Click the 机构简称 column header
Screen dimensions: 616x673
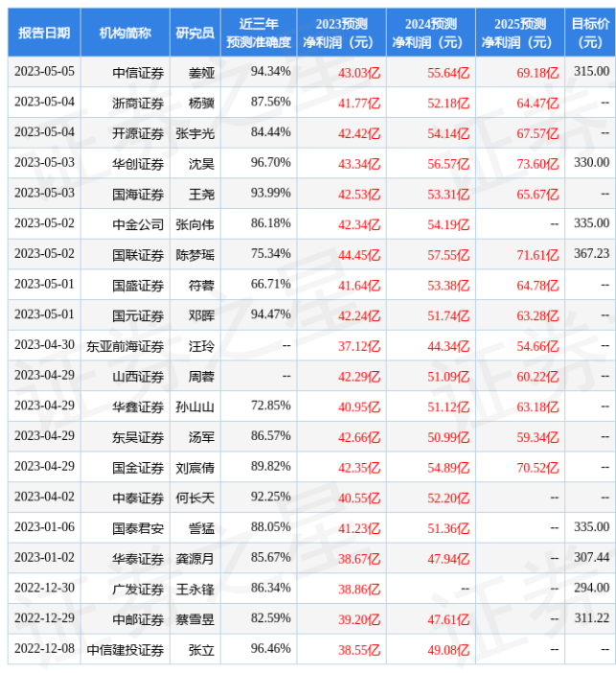click(125, 33)
